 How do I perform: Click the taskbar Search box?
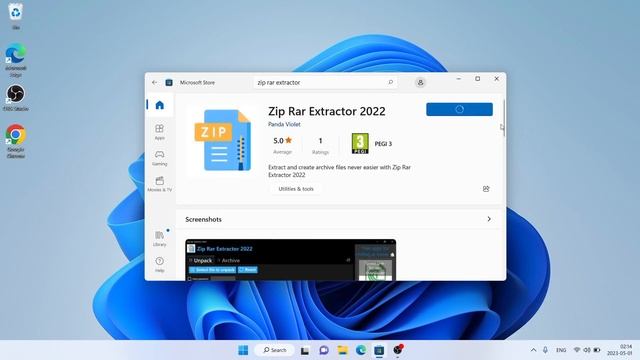tap(275, 350)
